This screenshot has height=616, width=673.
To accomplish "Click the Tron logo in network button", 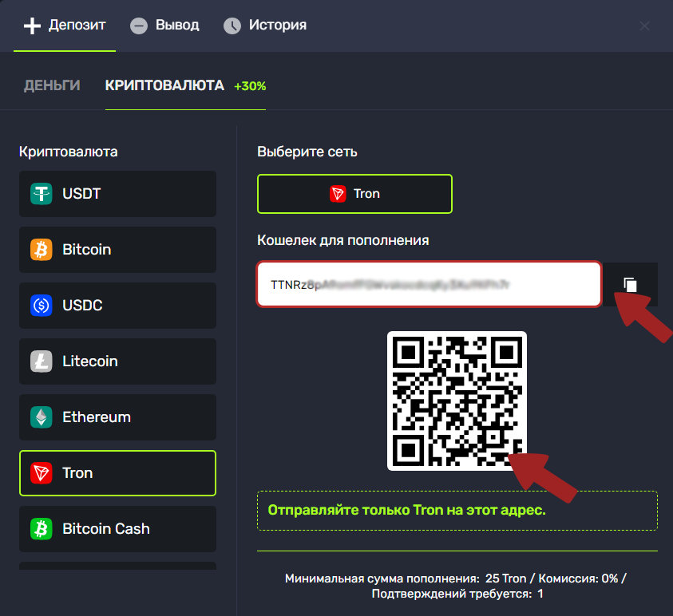I will (x=338, y=194).
